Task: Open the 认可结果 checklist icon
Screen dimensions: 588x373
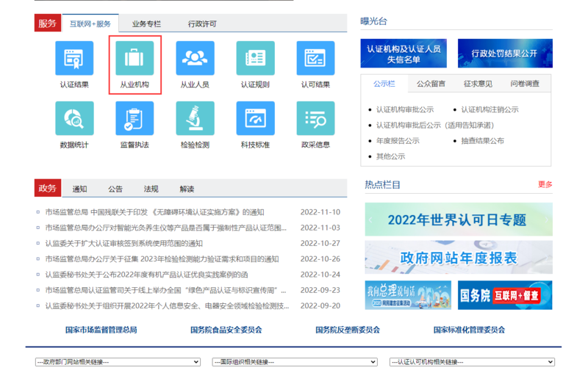Action: (315, 58)
